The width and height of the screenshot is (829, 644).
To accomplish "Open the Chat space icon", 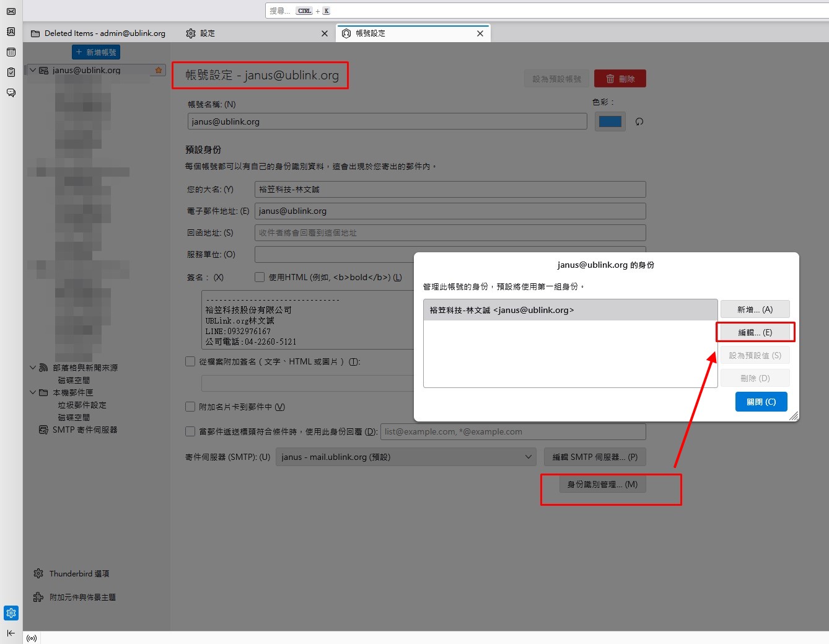I will click(x=11, y=93).
